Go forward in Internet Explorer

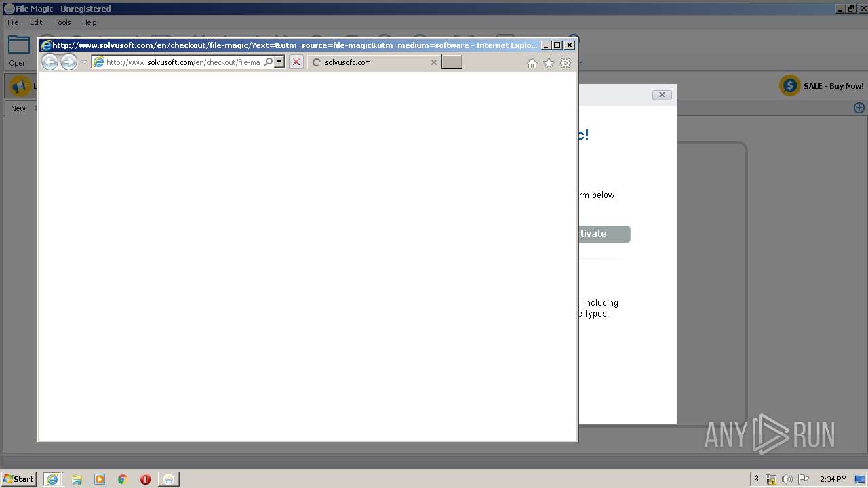tap(68, 62)
